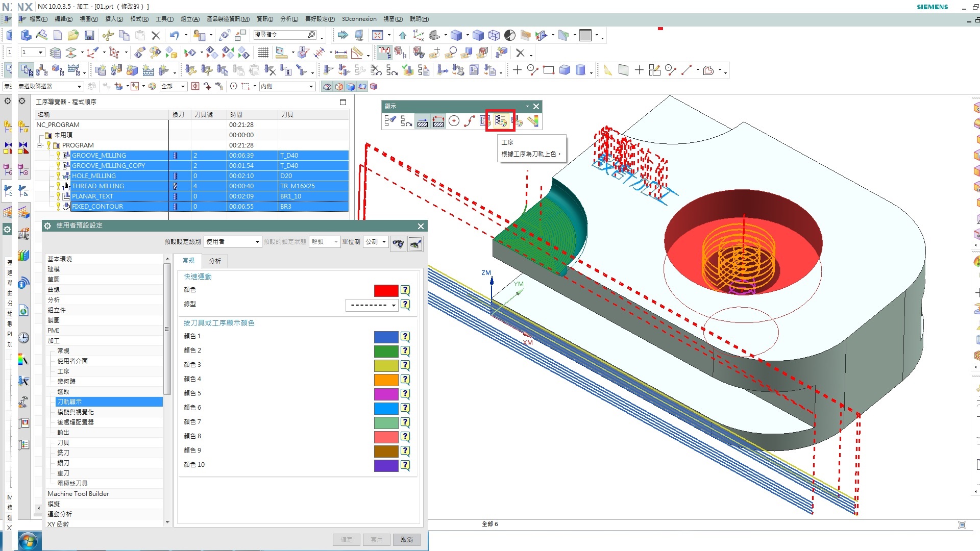Open the 顯示 toolbar options arrow
The image size is (980, 551).
tap(527, 106)
